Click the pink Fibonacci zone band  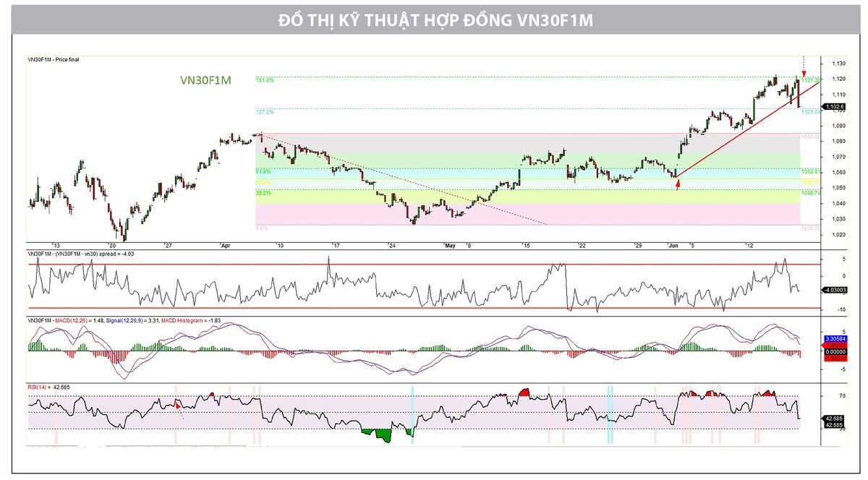pos(528,213)
